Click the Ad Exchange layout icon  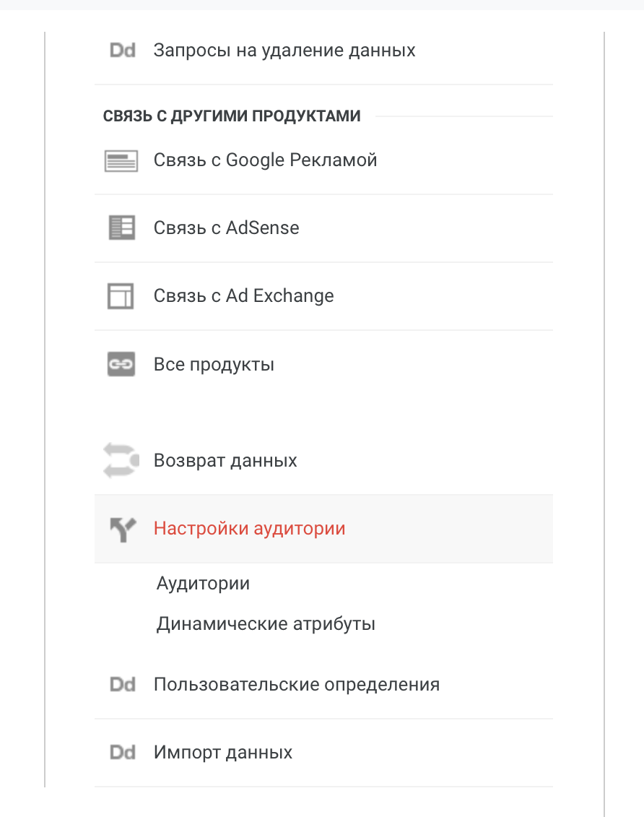click(x=121, y=296)
